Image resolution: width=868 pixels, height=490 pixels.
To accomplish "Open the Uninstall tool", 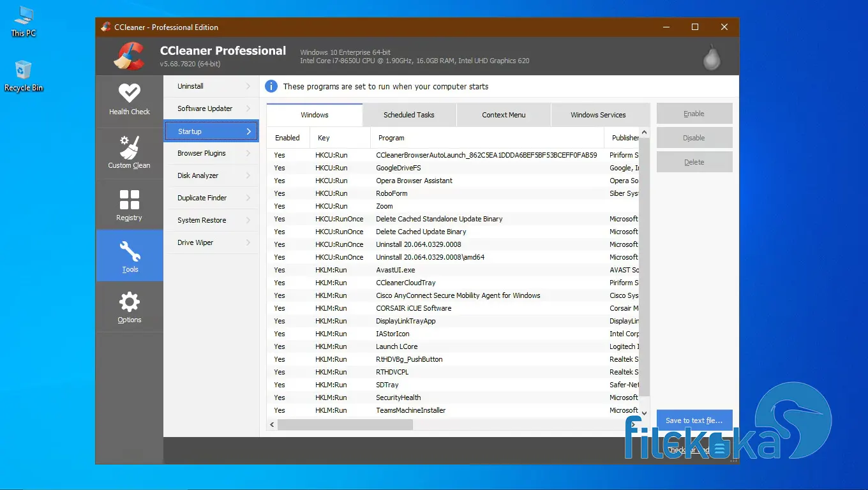I will [x=211, y=86].
